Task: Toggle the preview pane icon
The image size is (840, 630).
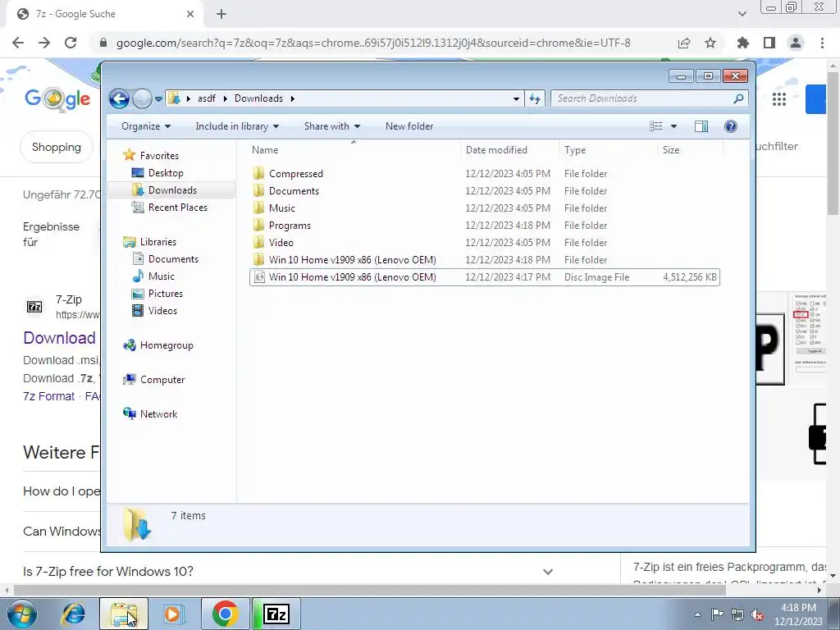Action: (x=701, y=126)
